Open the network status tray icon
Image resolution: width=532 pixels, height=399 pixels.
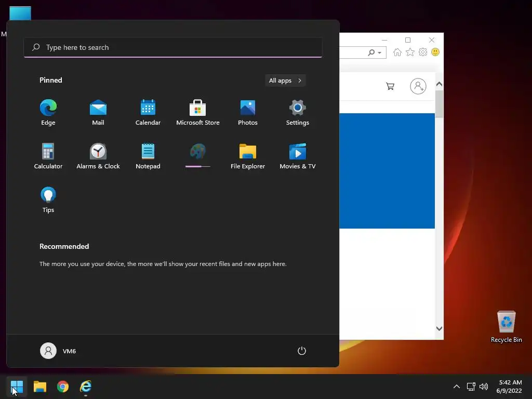tap(471, 387)
